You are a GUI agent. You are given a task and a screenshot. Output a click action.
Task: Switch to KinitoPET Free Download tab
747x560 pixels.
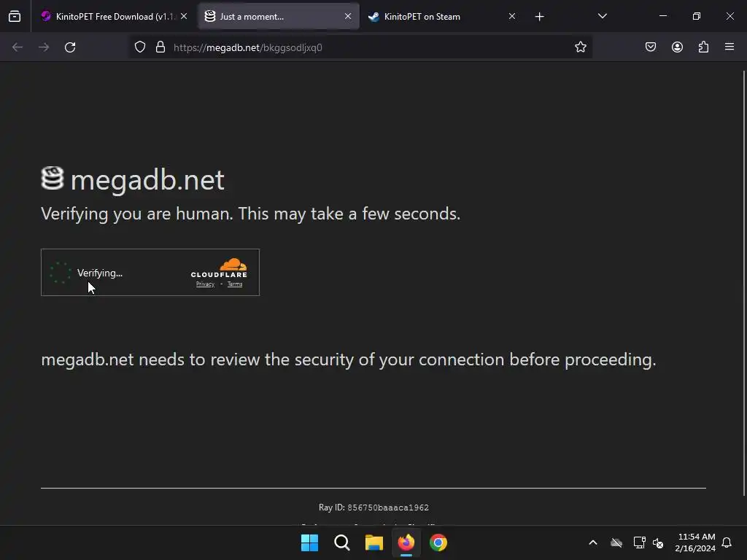[114, 17]
